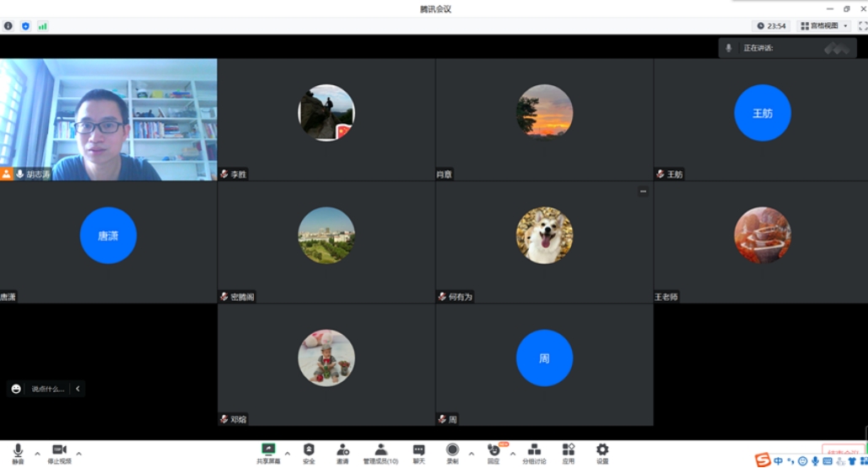Viewport: 868px width, 468px height.
Task: Open meeting settings gear
Action: [602, 452]
